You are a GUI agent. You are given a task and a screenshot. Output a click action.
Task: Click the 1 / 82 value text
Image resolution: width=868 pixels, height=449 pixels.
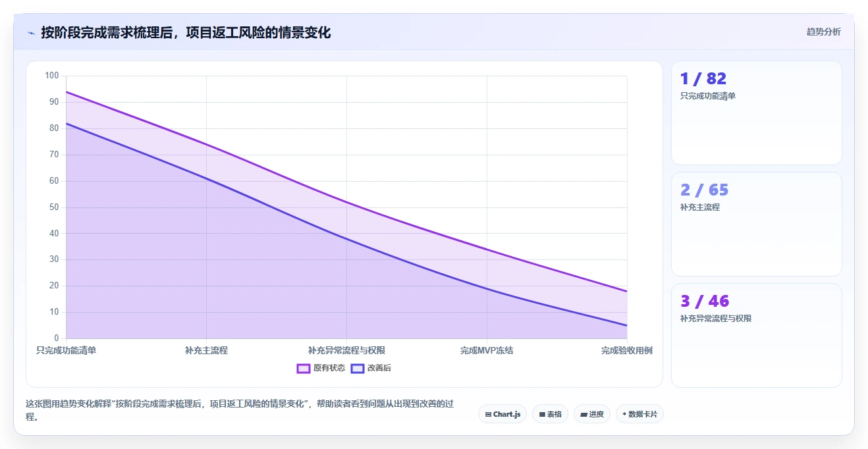[x=703, y=78]
